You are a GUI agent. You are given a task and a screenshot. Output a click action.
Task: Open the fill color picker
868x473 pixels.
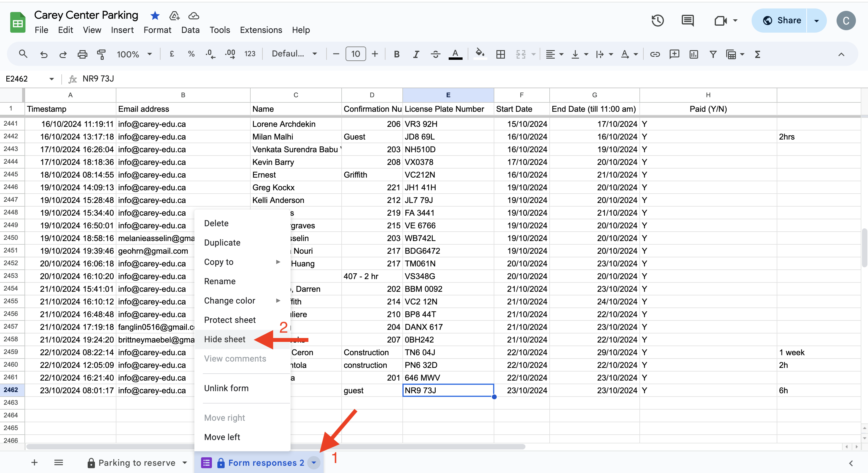tap(480, 54)
